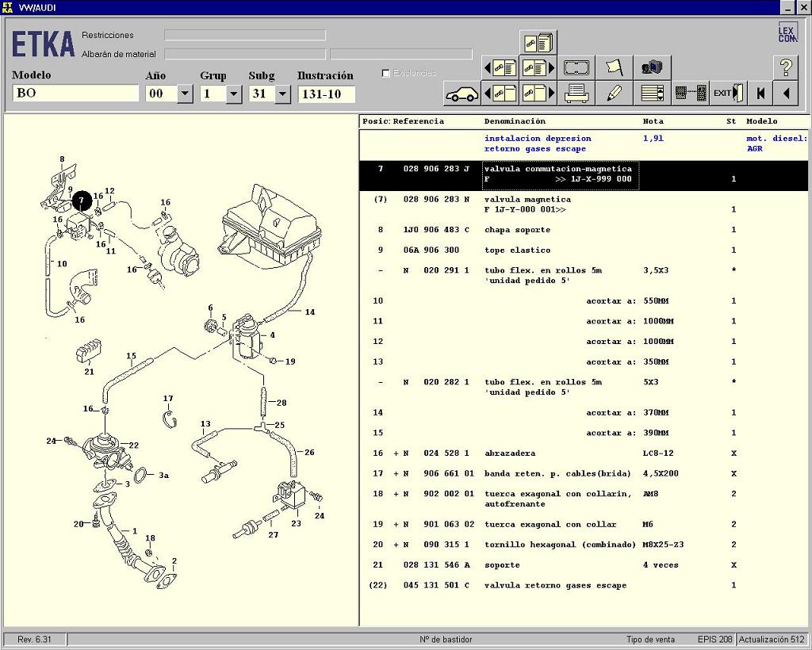Image resolution: width=812 pixels, height=650 pixels.
Task: Click the pencil edit icon
Action: pos(615,94)
